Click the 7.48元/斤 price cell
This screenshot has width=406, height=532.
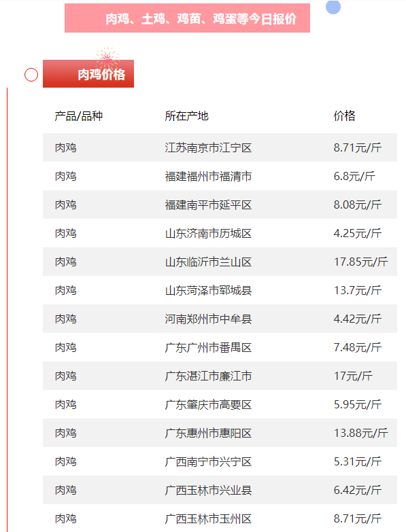click(358, 347)
